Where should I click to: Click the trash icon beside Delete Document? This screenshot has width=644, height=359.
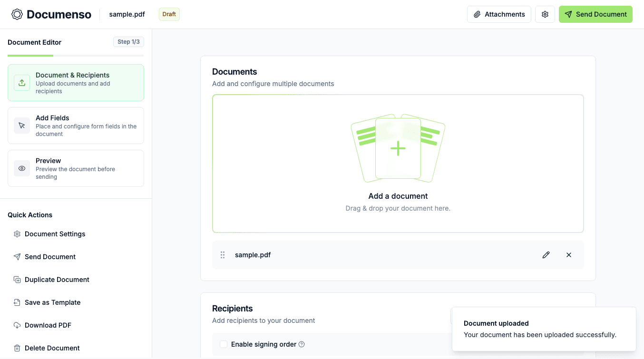(17, 348)
